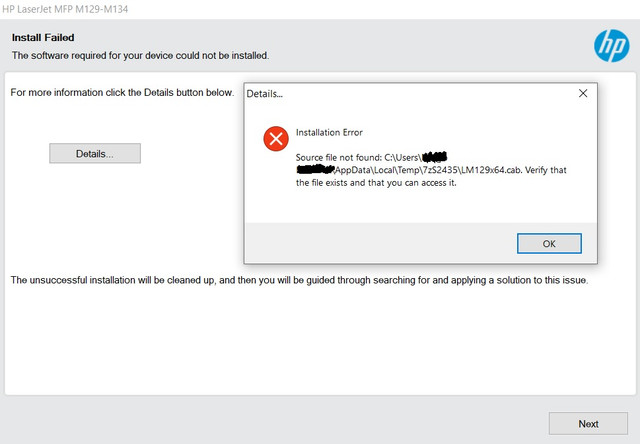Click the HP logo icon

tap(611, 46)
